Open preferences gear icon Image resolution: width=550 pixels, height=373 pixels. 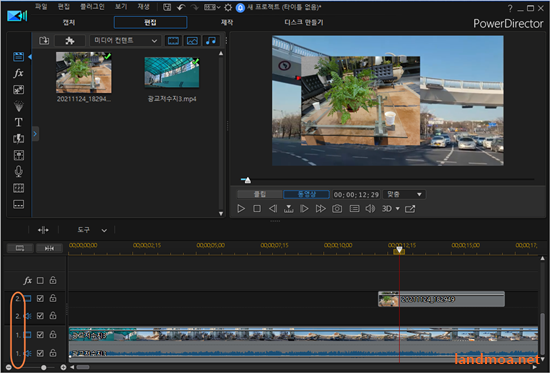point(228,7)
